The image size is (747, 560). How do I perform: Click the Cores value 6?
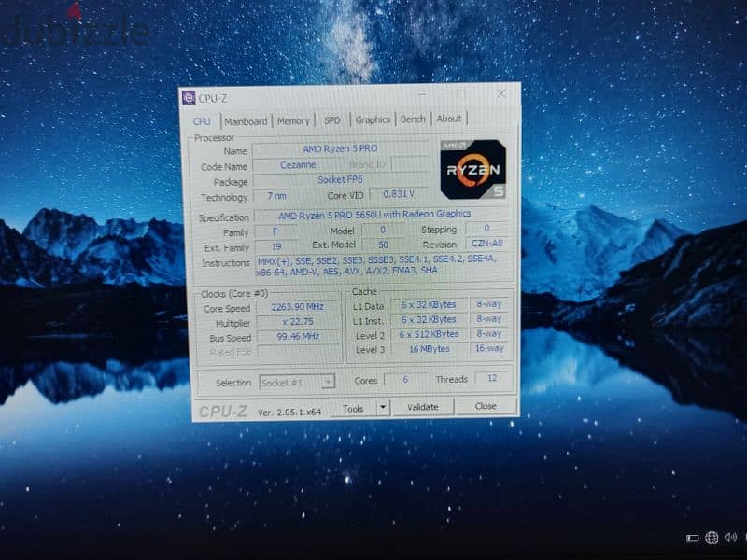[405, 380]
